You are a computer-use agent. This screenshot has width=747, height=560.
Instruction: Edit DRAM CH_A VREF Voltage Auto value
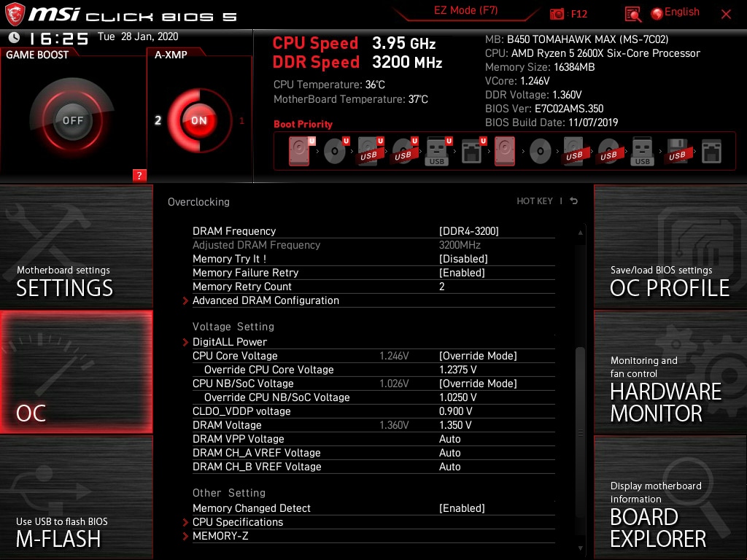point(449,452)
